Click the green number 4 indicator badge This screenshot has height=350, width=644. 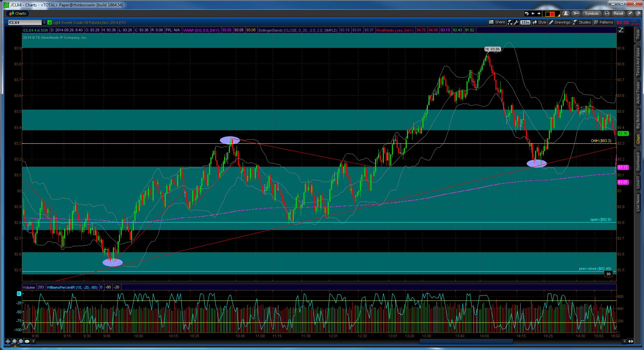point(49,23)
